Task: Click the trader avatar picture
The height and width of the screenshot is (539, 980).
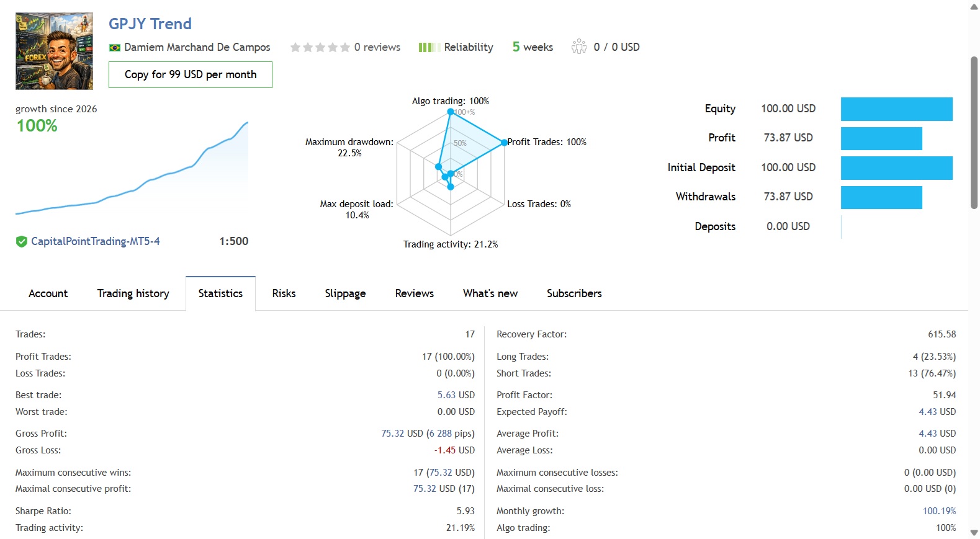Action: [x=55, y=51]
